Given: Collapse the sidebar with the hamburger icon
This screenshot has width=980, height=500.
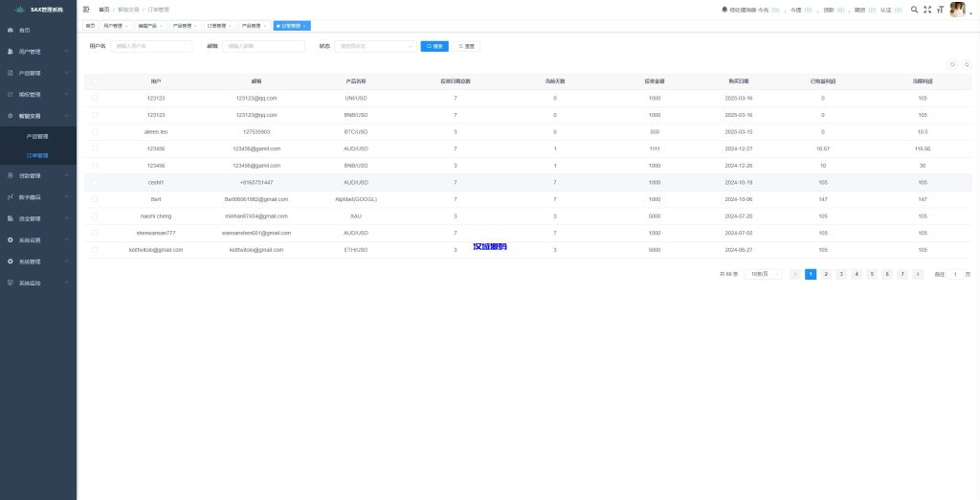Looking at the screenshot, I should click(x=86, y=9).
